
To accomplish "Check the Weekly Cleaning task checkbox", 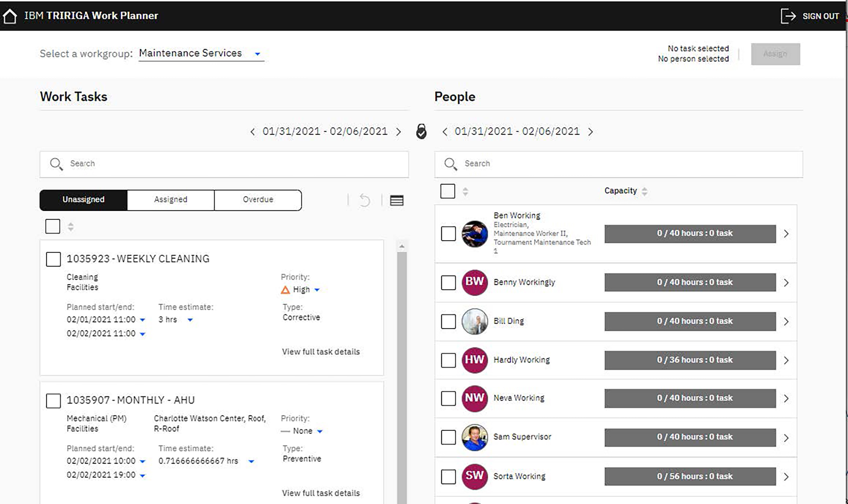I will 54,259.
